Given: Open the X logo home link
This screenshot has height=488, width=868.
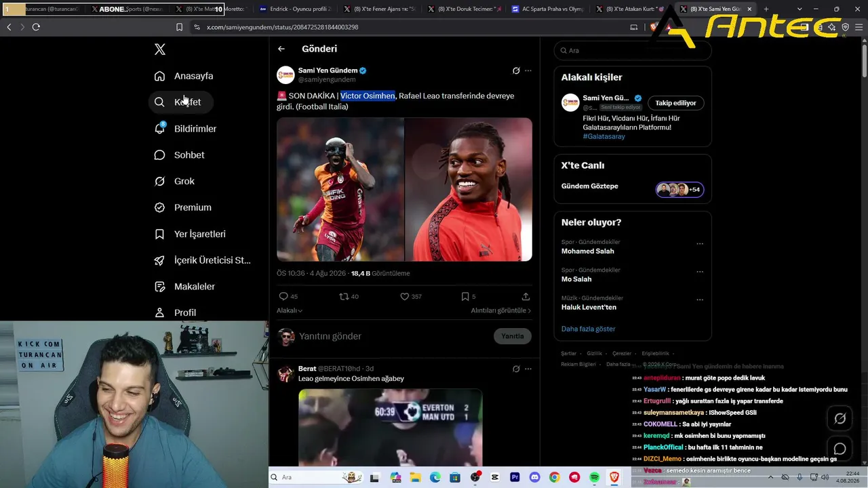Looking at the screenshot, I should [x=159, y=49].
